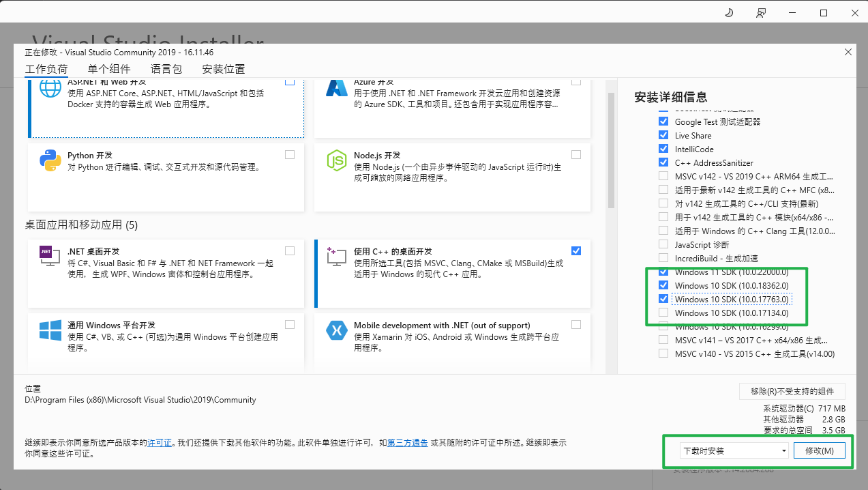Close the modify dialog with X
The width and height of the screenshot is (868, 490).
[848, 52]
